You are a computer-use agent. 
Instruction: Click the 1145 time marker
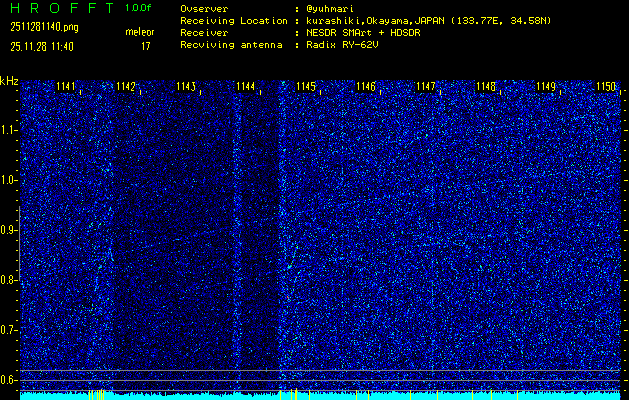tap(306, 87)
